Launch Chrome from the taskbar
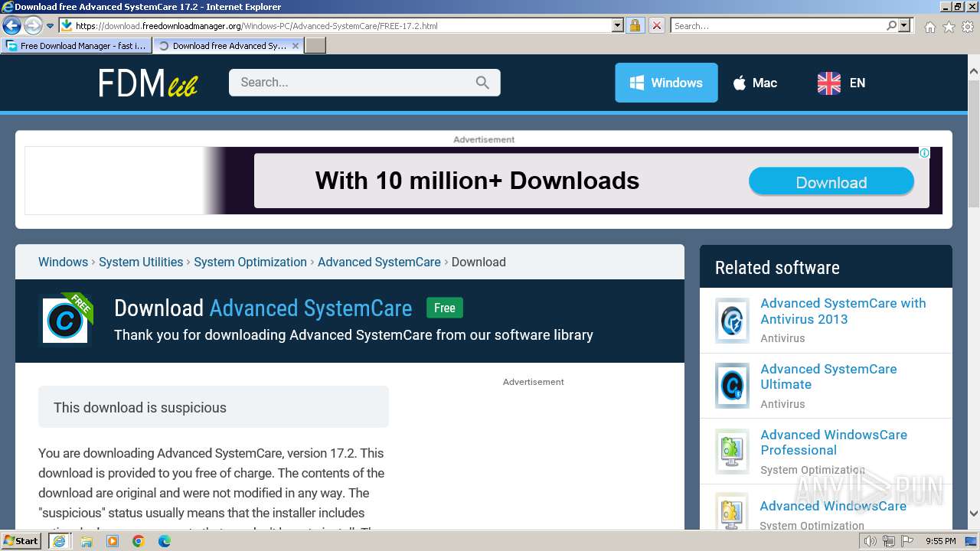Image resolution: width=980 pixels, height=551 pixels. [x=139, y=541]
